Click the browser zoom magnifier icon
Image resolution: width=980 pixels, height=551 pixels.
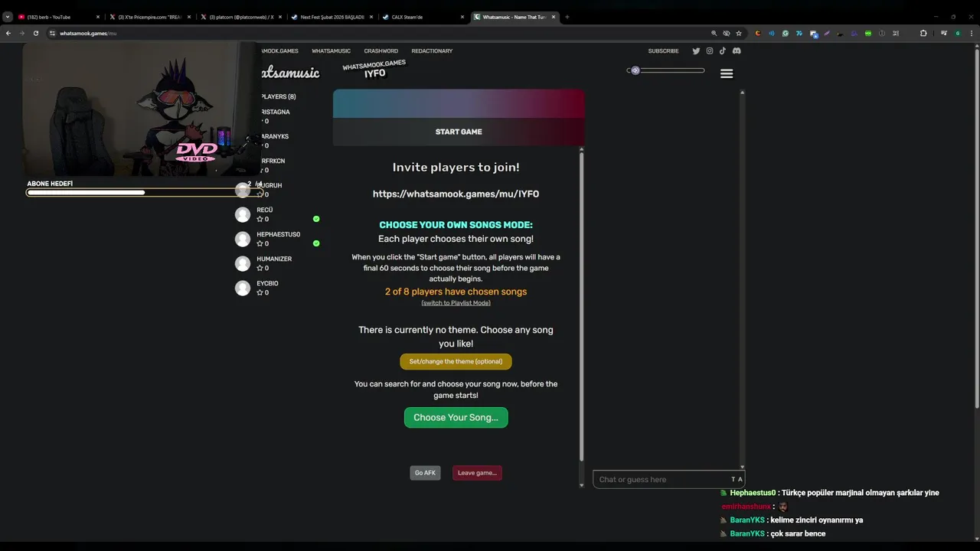point(714,34)
